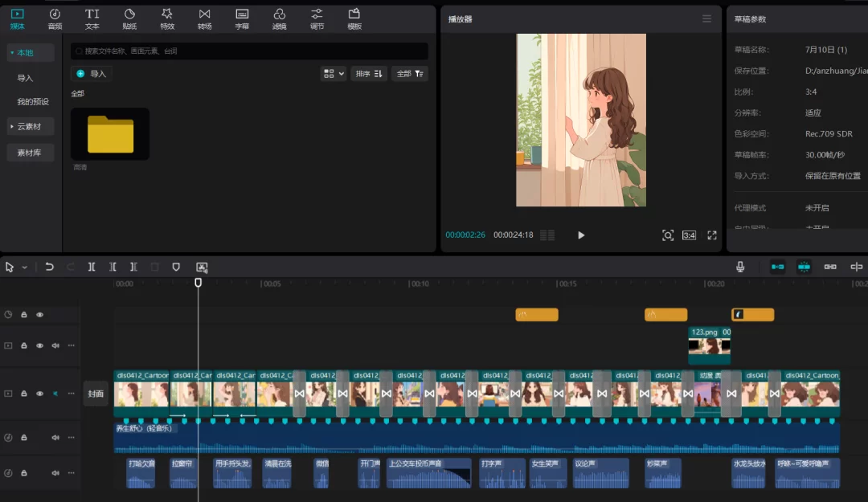
Task: Open the 贴纸 (Stickers) panel
Action: click(129, 18)
